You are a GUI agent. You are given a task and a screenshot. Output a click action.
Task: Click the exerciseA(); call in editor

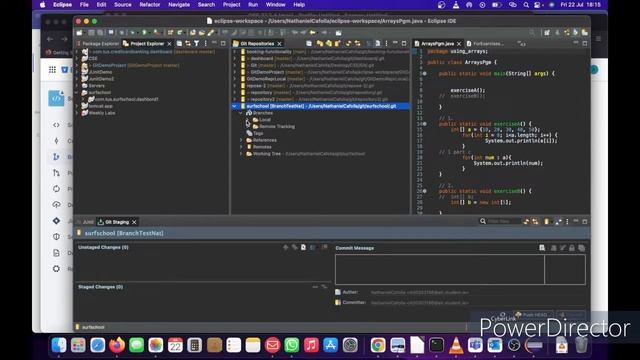coord(468,90)
